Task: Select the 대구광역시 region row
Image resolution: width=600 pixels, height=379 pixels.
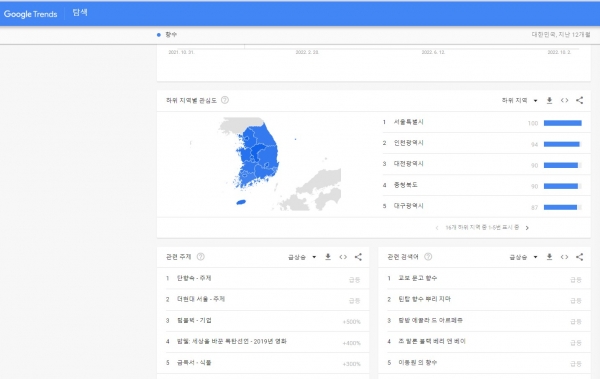Action: click(486, 207)
